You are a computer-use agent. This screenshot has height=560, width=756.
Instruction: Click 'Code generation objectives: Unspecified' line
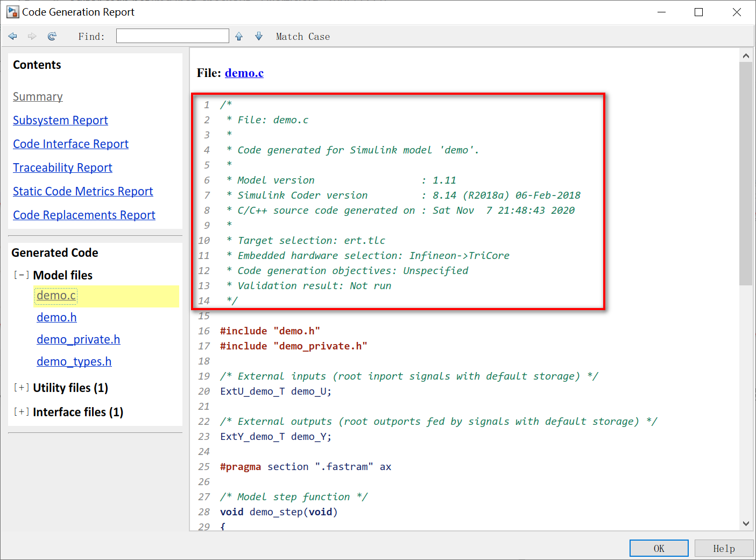click(347, 270)
